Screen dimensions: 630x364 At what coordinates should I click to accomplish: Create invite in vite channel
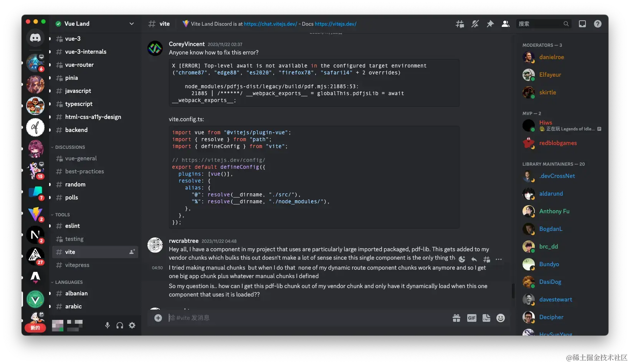click(132, 252)
